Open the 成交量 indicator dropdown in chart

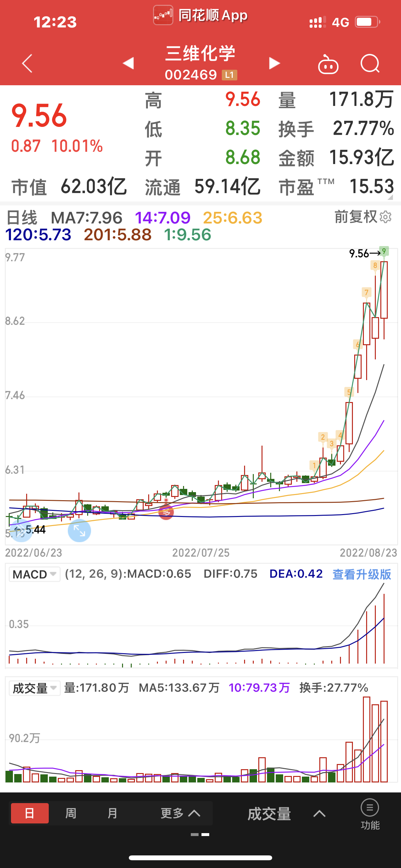coord(34,688)
